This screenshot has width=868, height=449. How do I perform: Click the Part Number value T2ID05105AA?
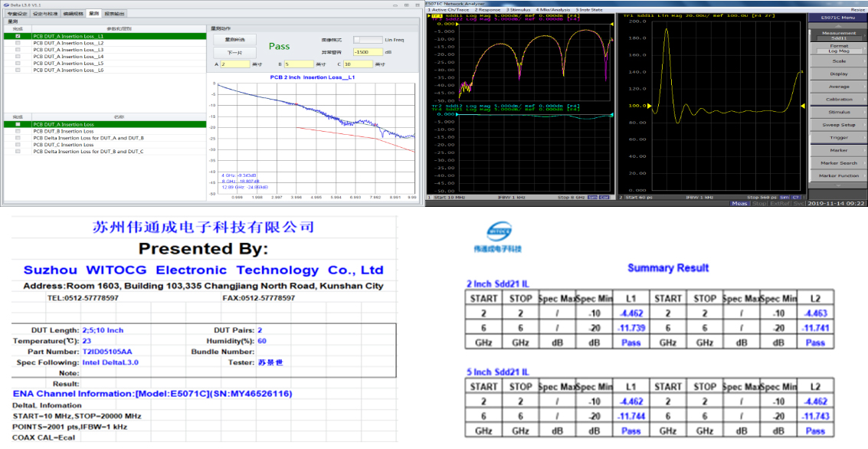107,352
